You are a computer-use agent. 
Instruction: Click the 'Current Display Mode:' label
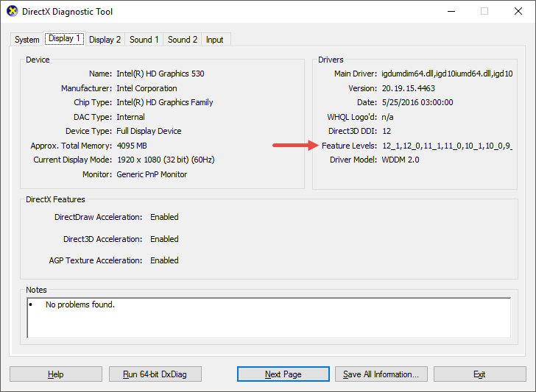72,160
